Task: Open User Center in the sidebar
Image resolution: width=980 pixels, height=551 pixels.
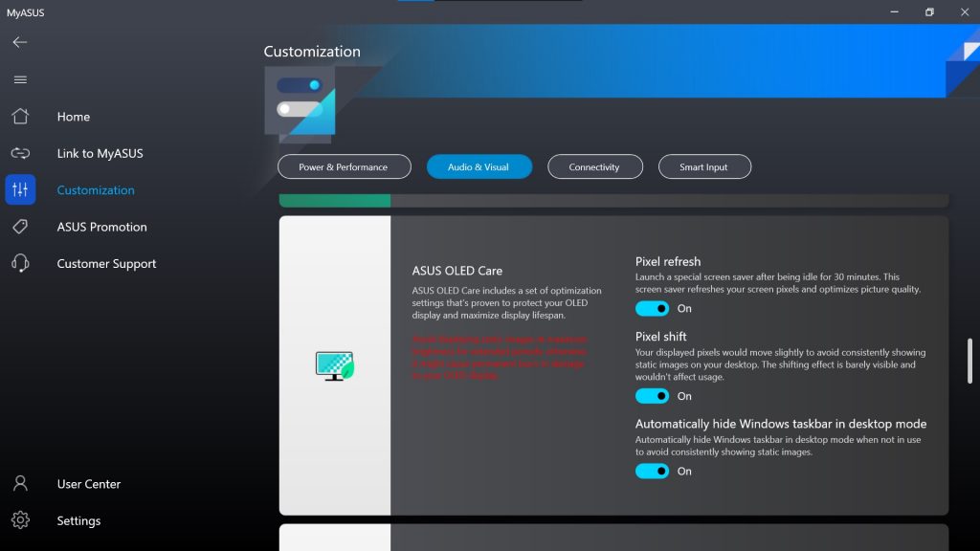Action: (x=89, y=484)
